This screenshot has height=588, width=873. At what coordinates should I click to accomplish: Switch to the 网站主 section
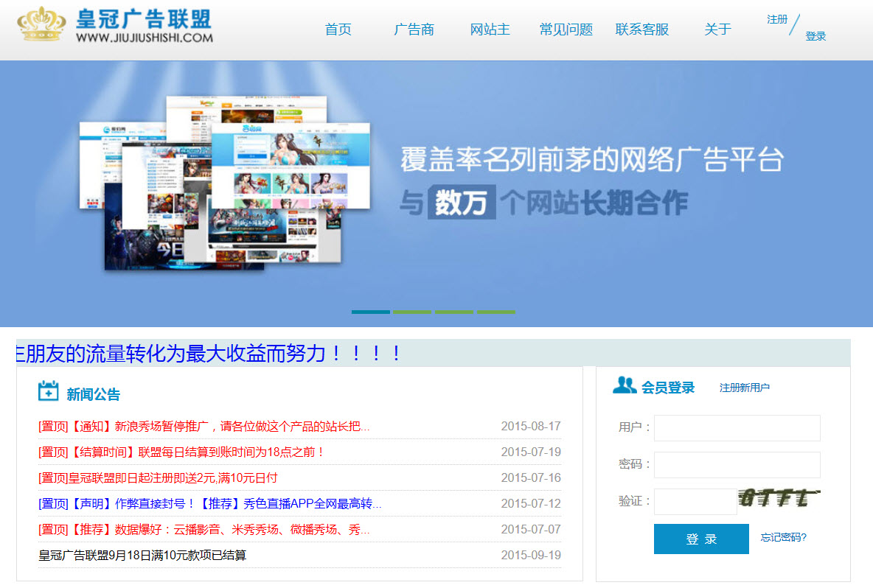(490, 29)
